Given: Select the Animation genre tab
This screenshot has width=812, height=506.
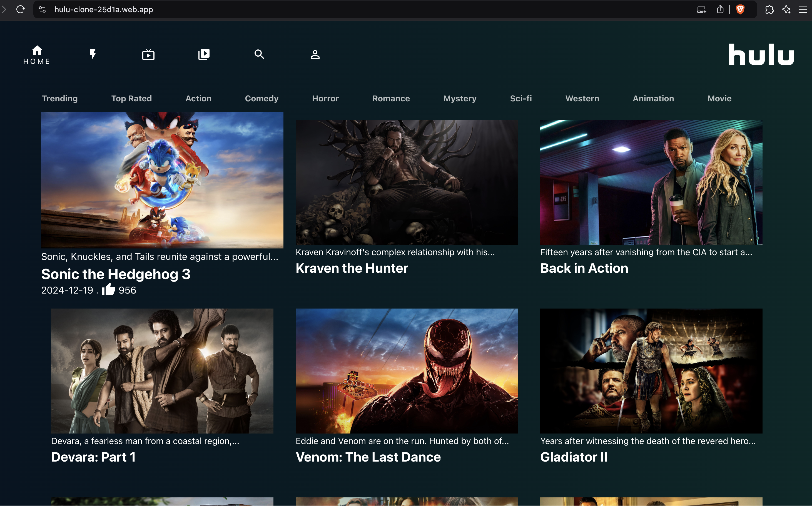Looking at the screenshot, I should [x=653, y=98].
